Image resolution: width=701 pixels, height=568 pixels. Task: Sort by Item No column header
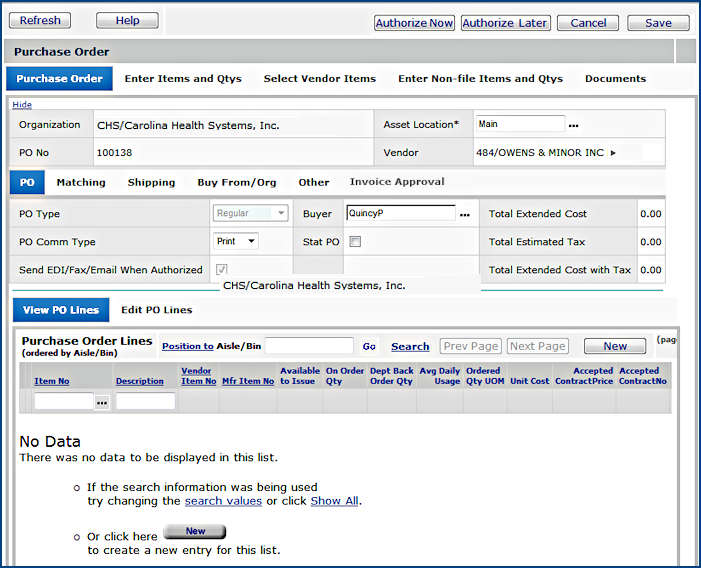click(52, 381)
